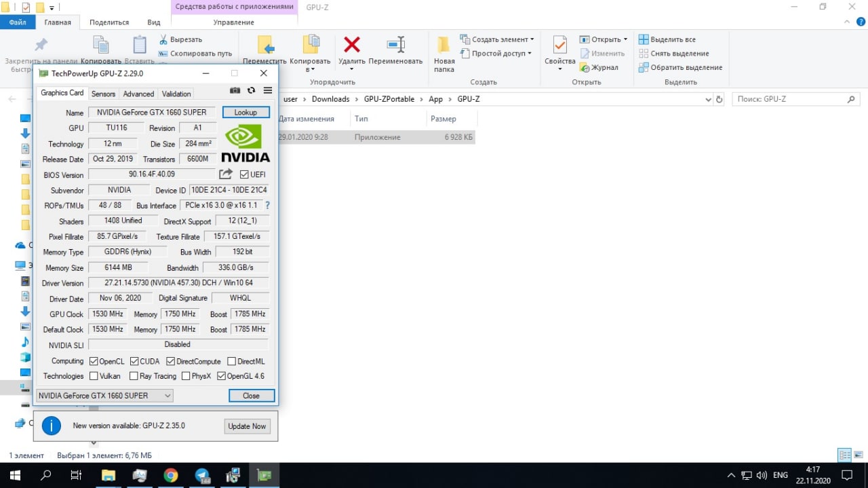Click the Cut (Вырезать) scissors icon

pyautogui.click(x=163, y=39)
